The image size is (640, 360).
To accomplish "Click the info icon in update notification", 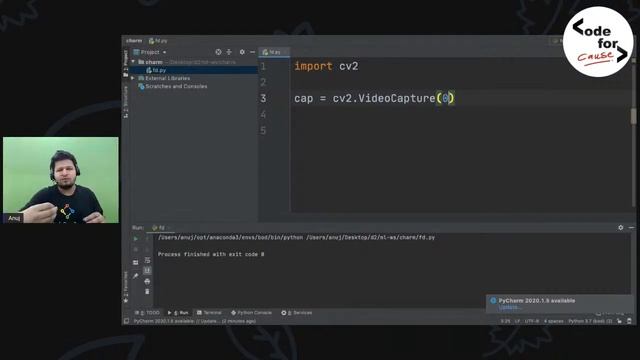I will click(493, 301).
